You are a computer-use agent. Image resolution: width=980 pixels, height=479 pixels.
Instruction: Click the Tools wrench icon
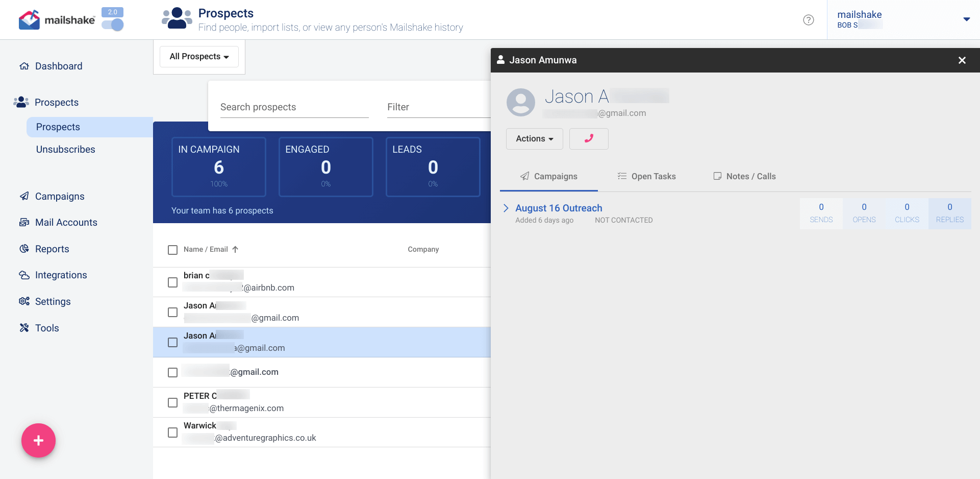pyautogui.click(x=24, y=328)
